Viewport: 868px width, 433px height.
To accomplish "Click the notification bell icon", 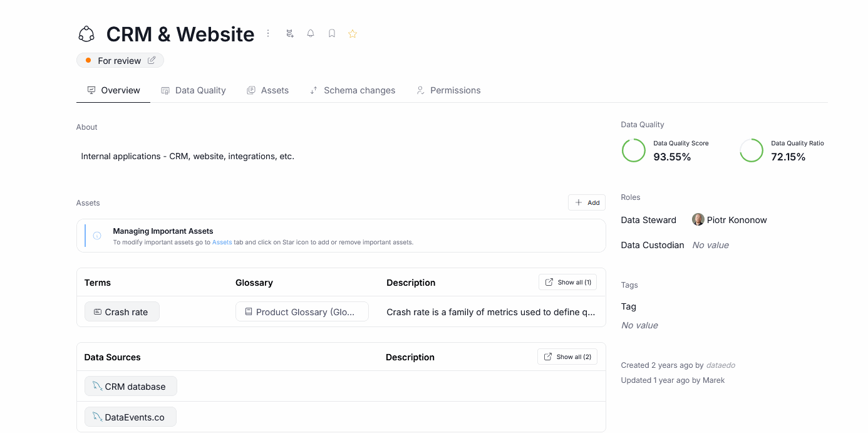I will [311, 33].
